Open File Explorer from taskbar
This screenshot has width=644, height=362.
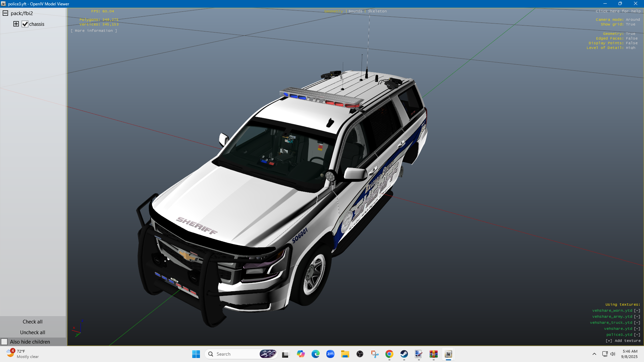tap(345, 354)
